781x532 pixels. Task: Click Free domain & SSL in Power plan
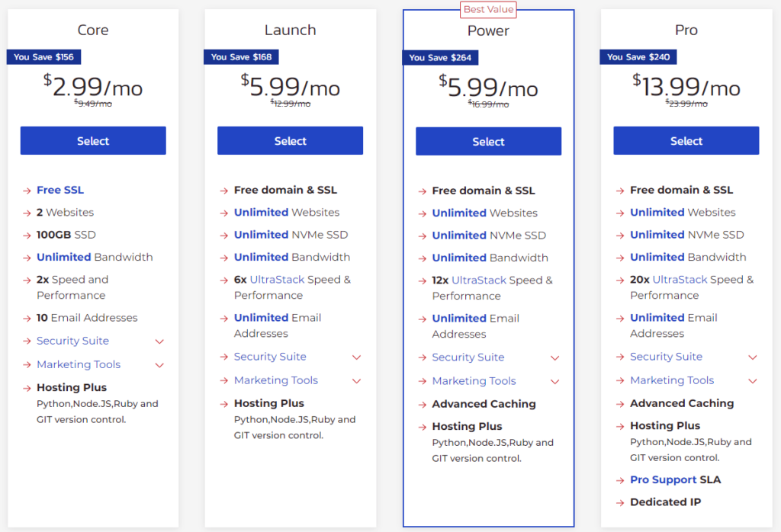coord(484,191)
